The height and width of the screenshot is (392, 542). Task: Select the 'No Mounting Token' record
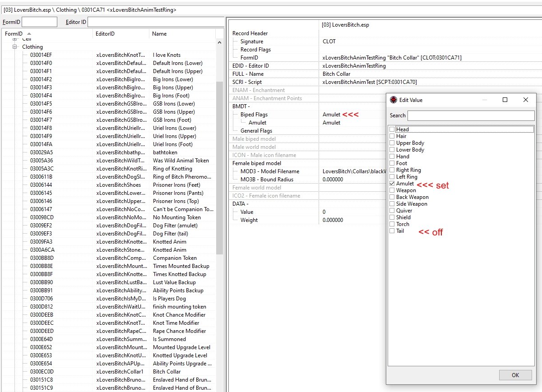[108, 217]
